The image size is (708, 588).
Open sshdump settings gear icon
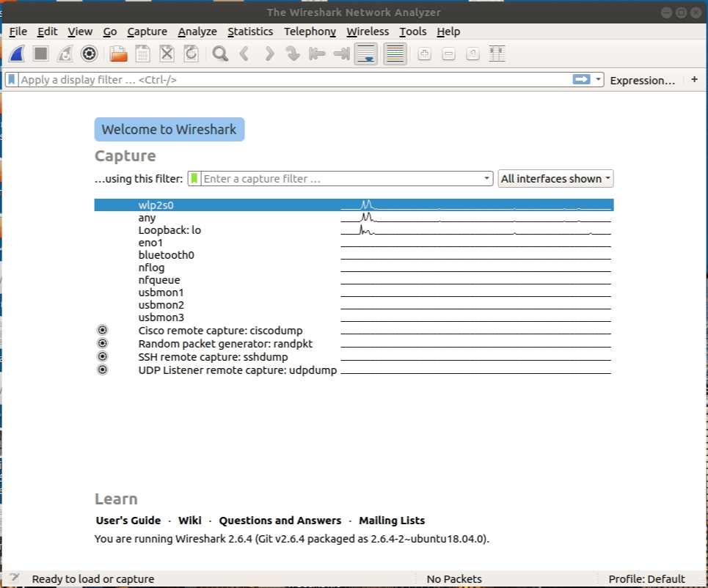tap(103, 356)
